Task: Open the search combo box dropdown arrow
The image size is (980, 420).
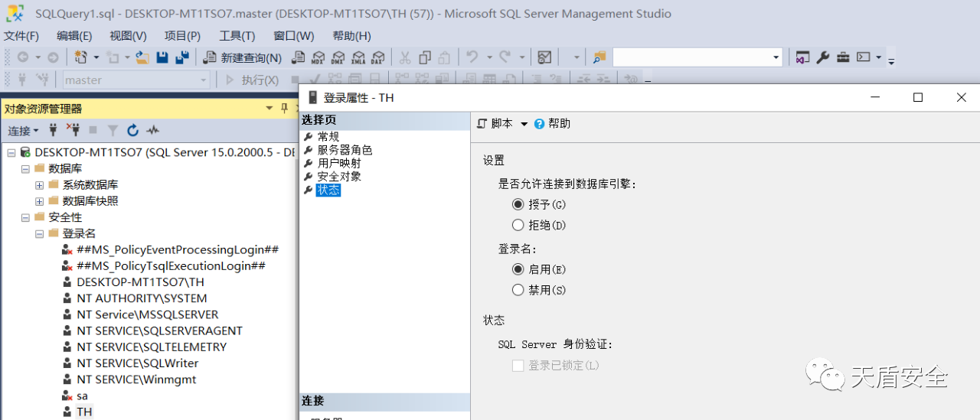Action: (x=776, y=57)
